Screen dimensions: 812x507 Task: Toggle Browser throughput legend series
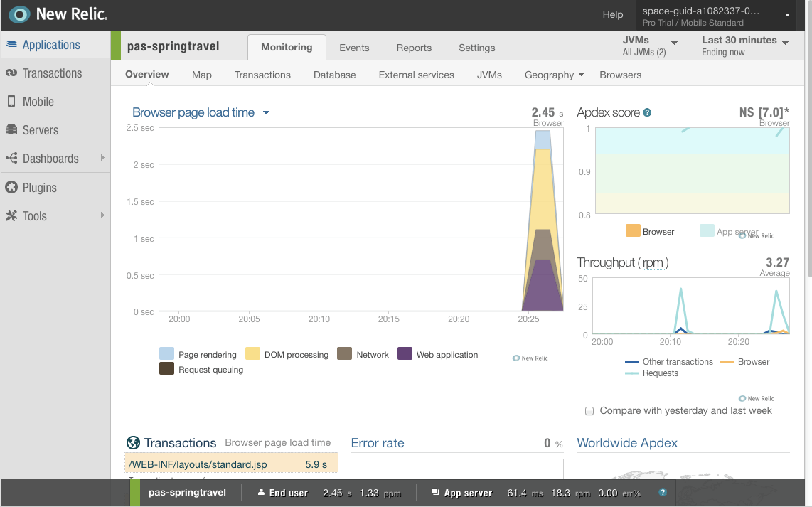pos(744,361)
